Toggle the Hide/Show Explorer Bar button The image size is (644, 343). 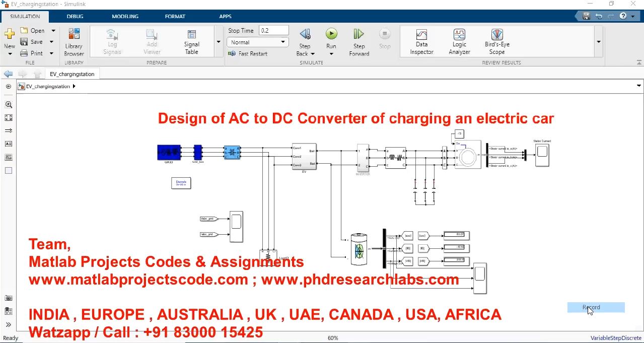click(9, 87)
